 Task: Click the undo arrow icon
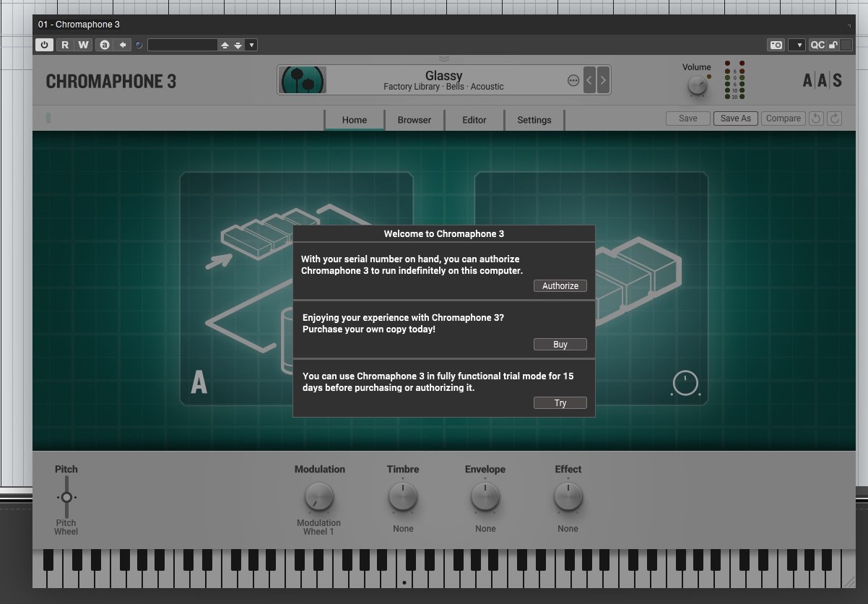tap(817, 118)
